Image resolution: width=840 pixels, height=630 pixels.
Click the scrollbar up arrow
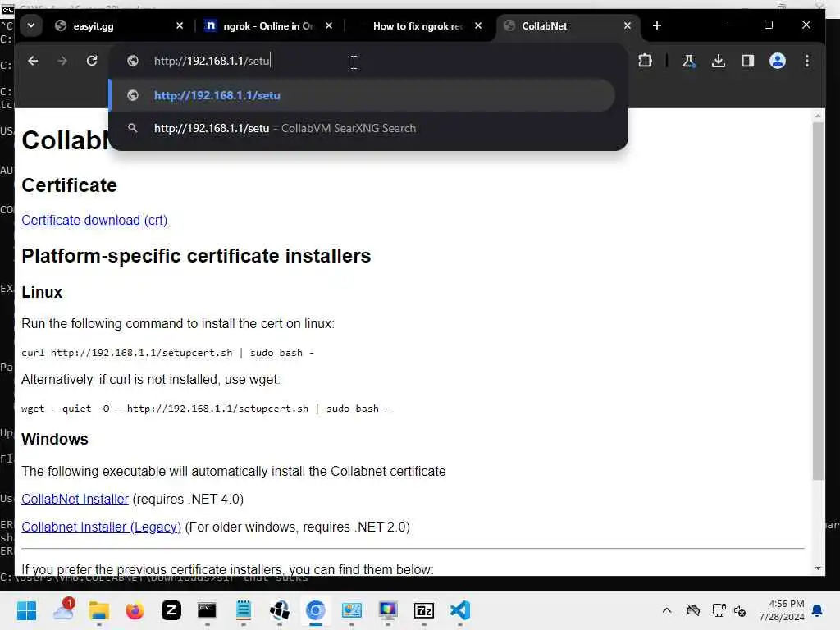click(x=818, y=116)
